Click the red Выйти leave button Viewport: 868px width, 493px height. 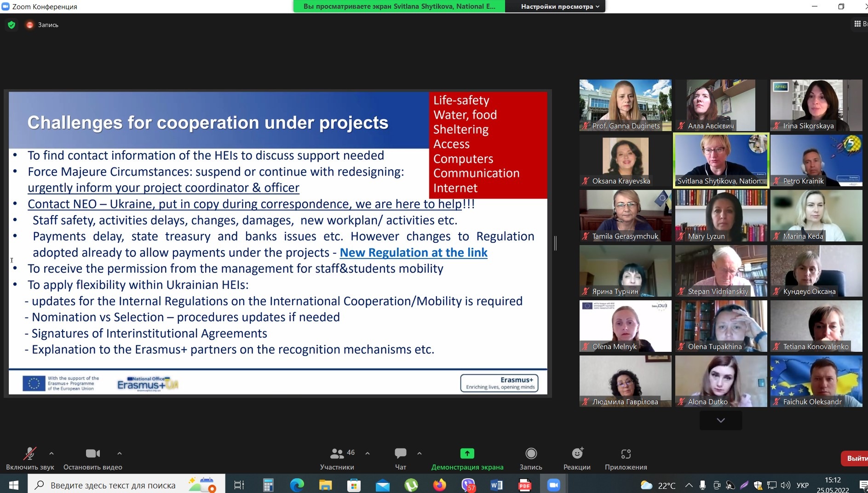pyautogui.click(x=856, y=458)
